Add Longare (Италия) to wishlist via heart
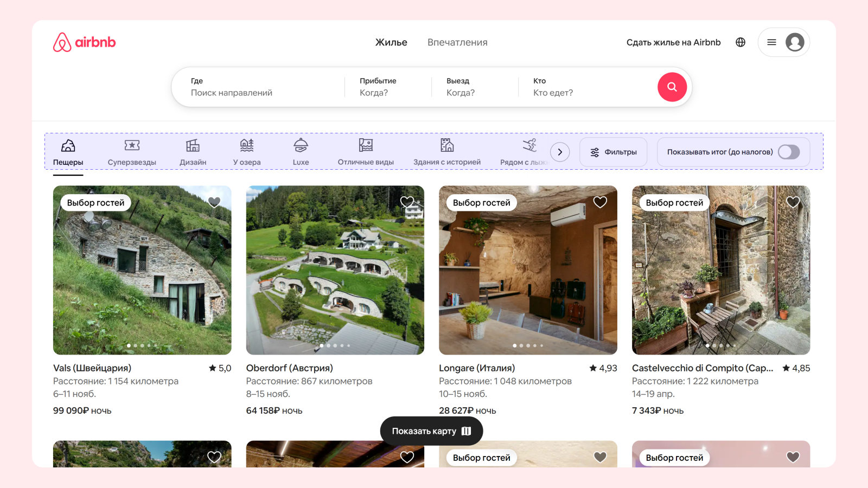868x488 pixels. click(599, 201)
